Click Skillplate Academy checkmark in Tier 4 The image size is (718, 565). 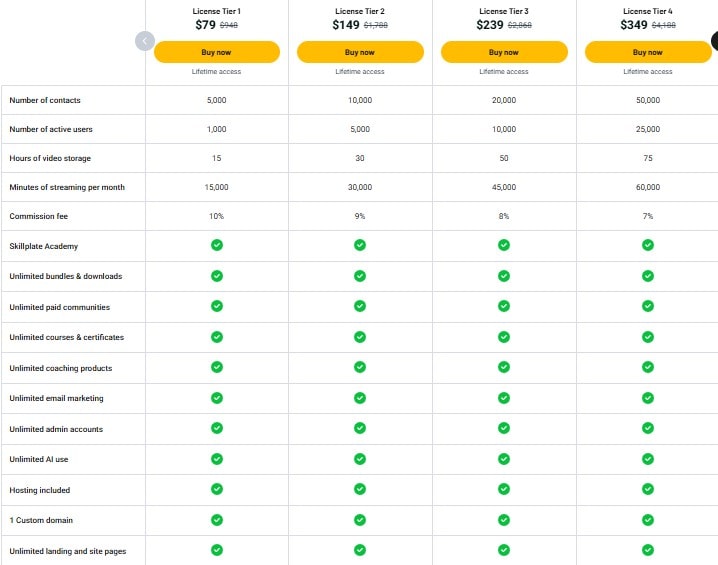coord(648,245)
